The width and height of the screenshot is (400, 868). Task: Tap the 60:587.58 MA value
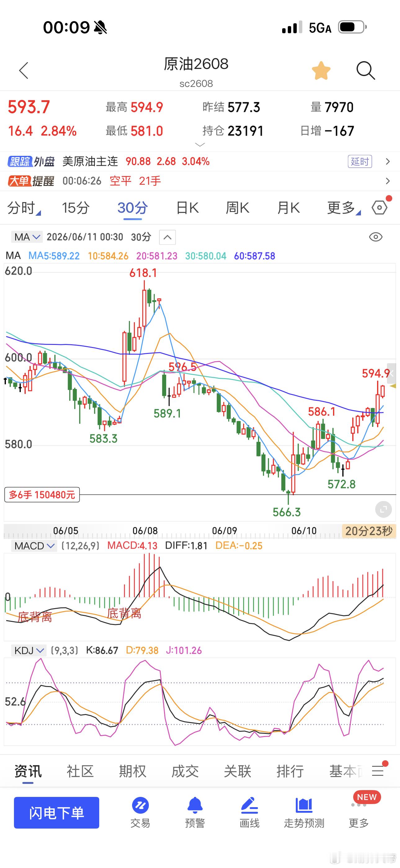tap(255, 256)
